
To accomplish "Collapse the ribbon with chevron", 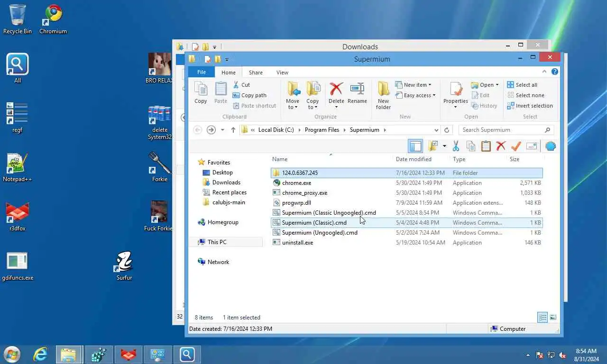I will coord(544,72).
